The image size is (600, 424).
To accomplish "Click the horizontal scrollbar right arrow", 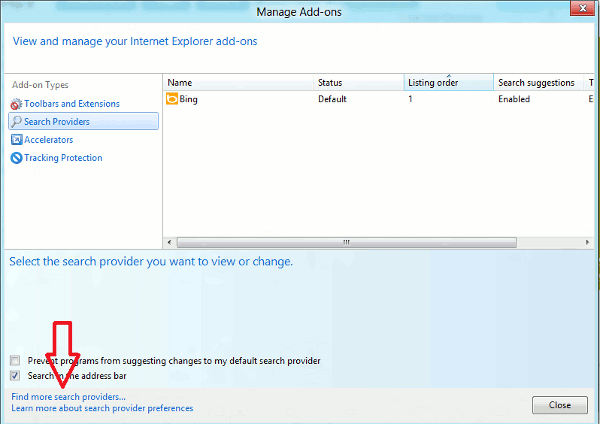I will coord(587,242).
